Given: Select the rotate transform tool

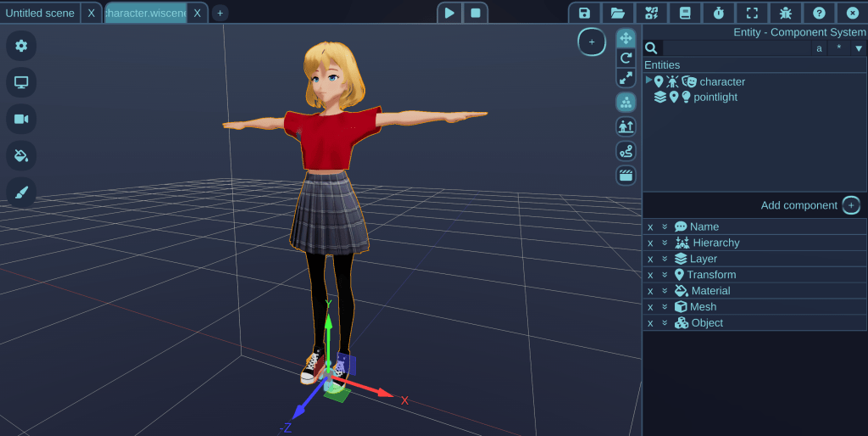Looking at the screenshot, I should click(626, 58).
